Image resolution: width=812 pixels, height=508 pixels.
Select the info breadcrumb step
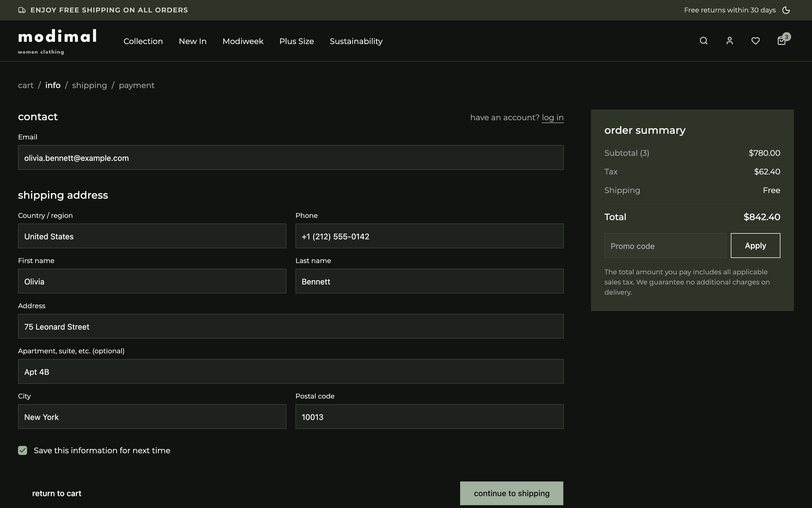(x=53, y=85)
